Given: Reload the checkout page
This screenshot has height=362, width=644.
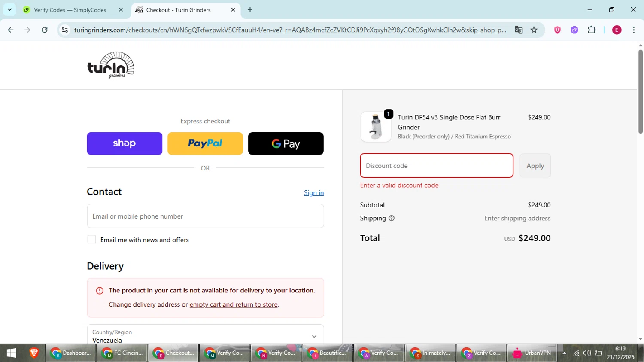Looking at the screenshot, I should 45,30.
